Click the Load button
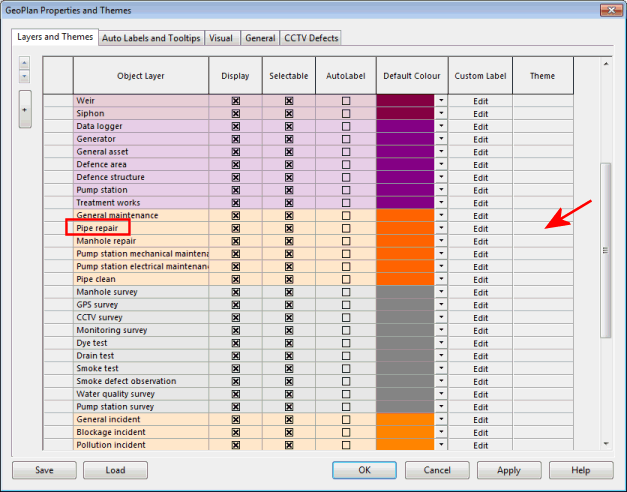 (x=115, y=470)
